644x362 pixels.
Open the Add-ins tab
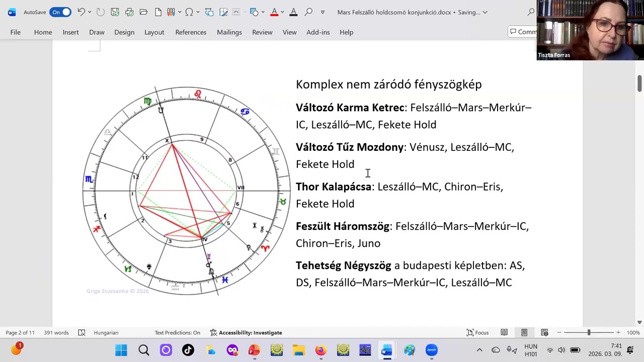(318, 32)
